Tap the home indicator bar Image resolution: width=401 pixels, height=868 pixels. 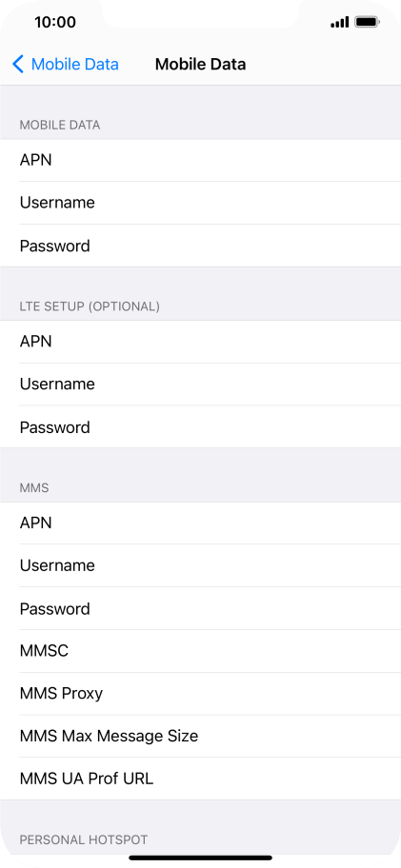pos(200,858)
